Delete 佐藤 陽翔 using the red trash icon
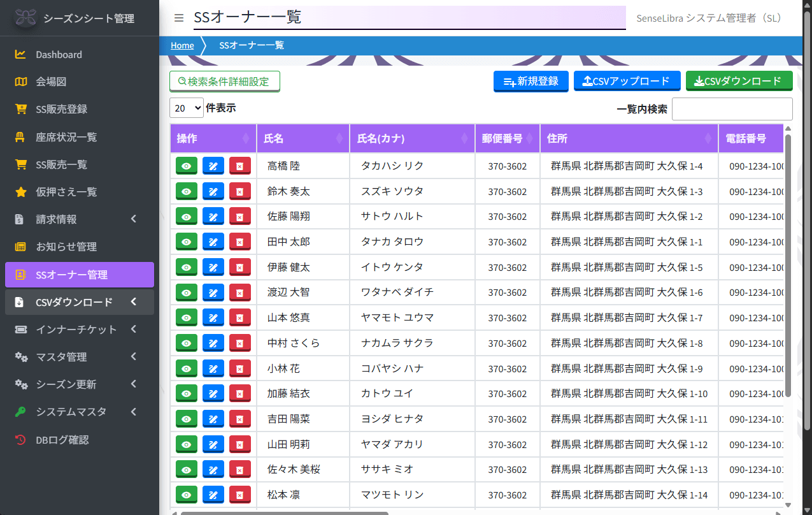Screen dimensions: 812x515 click(x=240, y=216)
